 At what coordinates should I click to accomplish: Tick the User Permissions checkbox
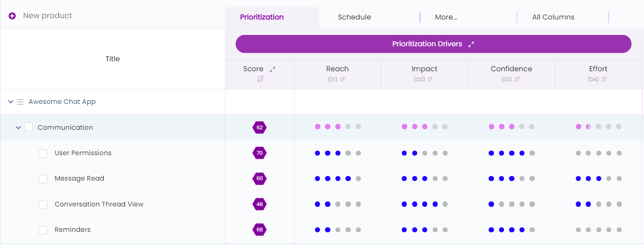point(43,153)
